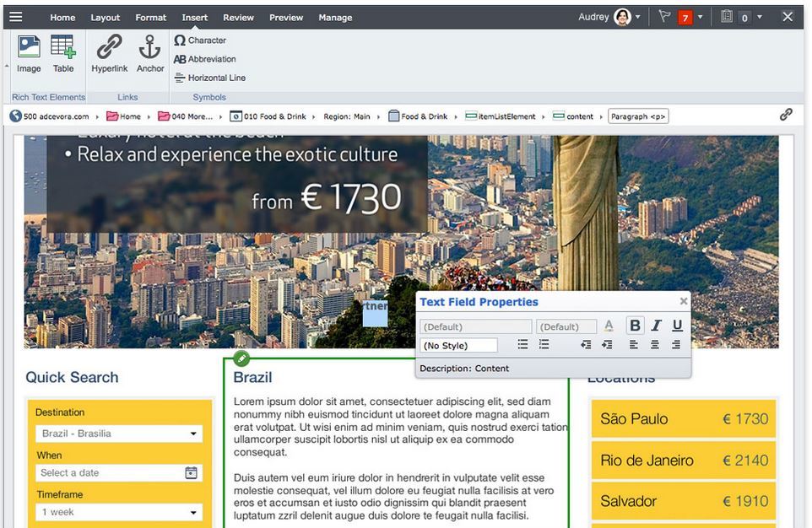Close the editor with the X
The height and width of the screenshot is (528, 812).
tap(788, 17)
